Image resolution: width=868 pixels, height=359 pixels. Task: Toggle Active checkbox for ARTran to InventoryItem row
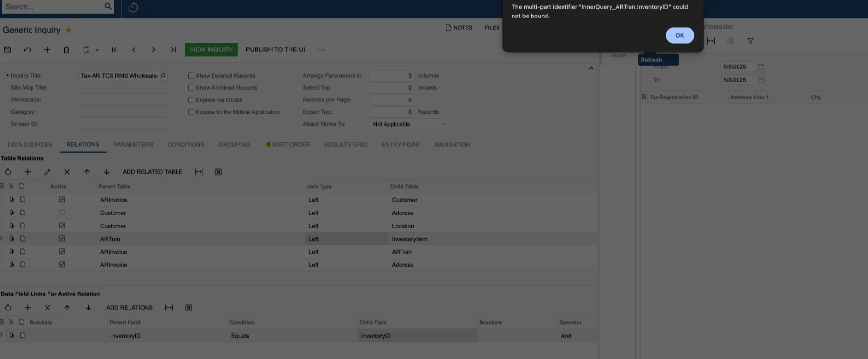pyautogui.click(x=62, y=239)
